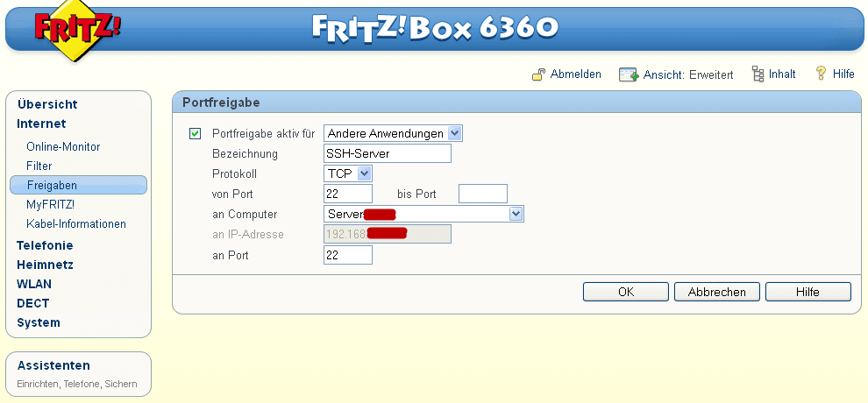Go to the Online-Monitor page
Image resolution: width=868 pixels, height=403 pixels.
63,147
